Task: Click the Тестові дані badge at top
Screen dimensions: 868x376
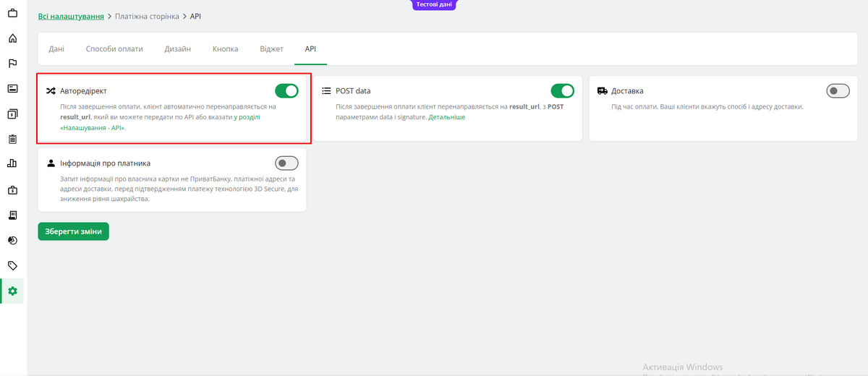Action: coord(434,4)
